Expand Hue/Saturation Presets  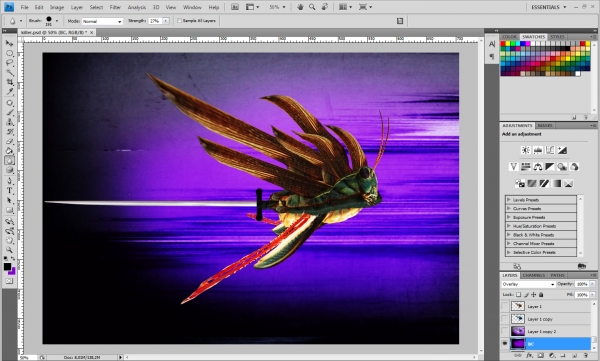click(509, 226)
